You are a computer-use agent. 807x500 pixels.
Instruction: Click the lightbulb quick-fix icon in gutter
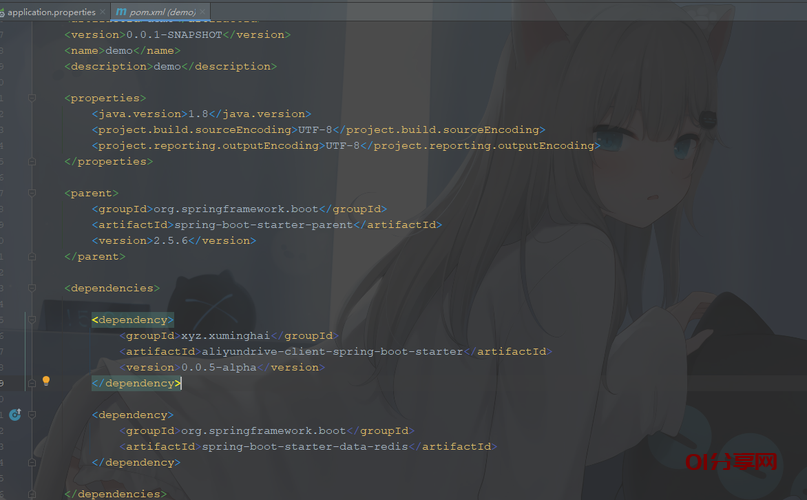tap(46, 382)
